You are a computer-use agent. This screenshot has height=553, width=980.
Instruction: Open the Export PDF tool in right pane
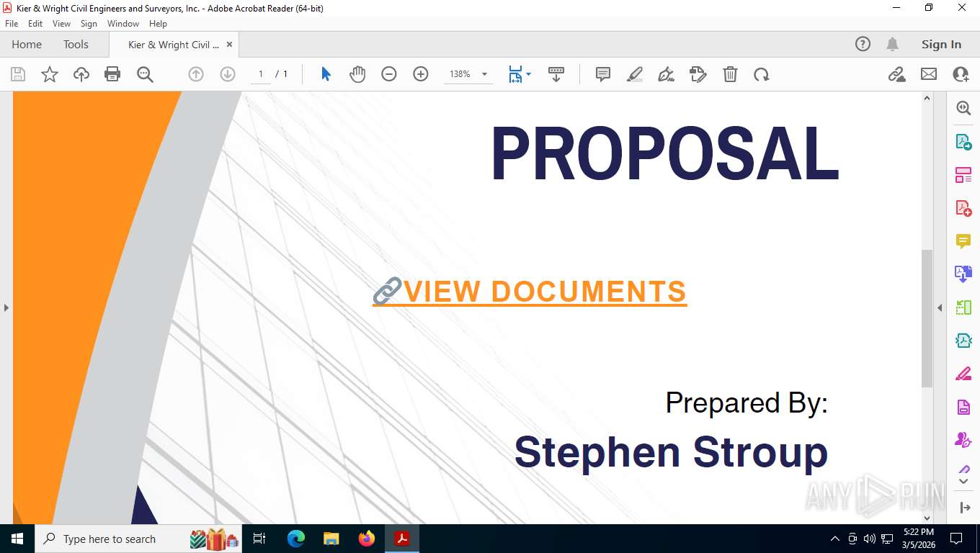(x=963, y=142)
